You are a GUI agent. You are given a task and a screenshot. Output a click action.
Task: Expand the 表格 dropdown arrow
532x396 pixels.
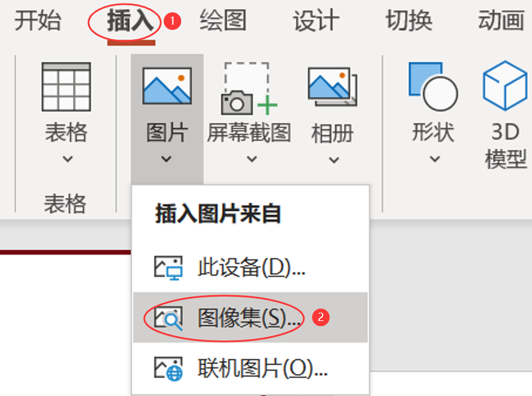point(67,158)
